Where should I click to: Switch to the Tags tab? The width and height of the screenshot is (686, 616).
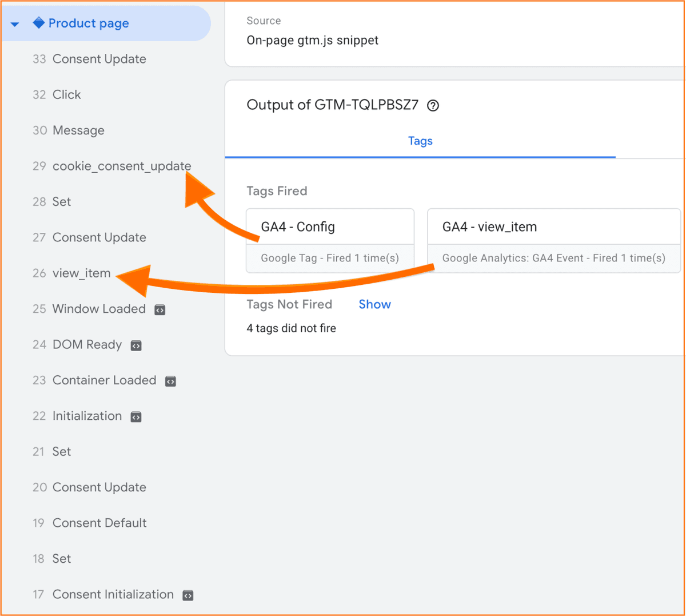(x=420, y=141)
